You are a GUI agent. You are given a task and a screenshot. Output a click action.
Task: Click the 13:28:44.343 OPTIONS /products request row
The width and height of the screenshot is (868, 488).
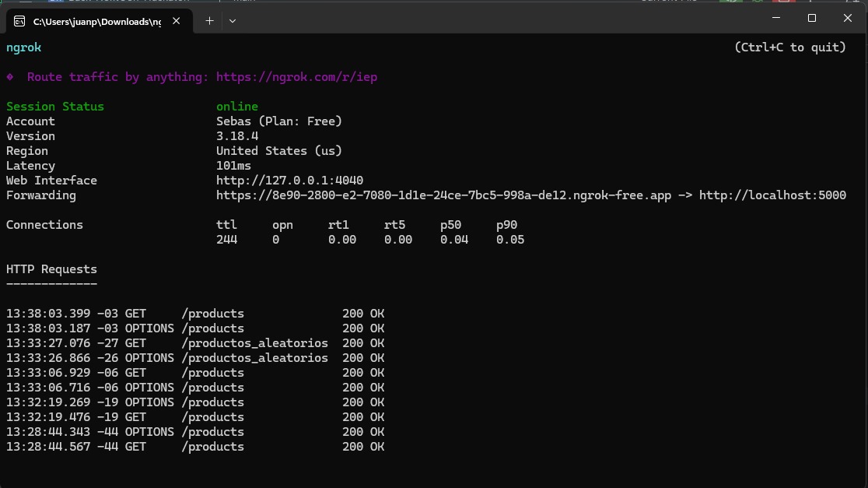195,432
